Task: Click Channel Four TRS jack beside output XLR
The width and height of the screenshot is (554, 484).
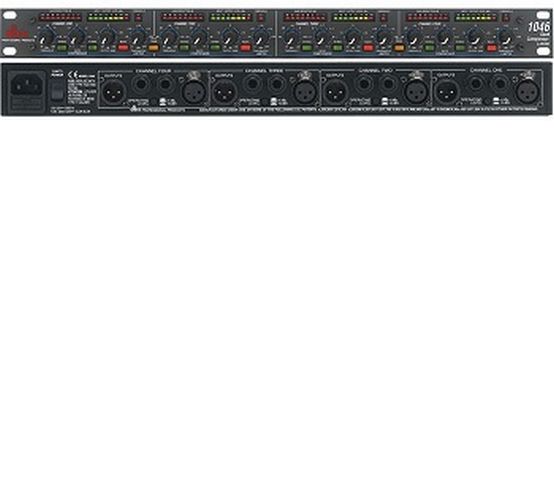Action: (x=141, y=85)
